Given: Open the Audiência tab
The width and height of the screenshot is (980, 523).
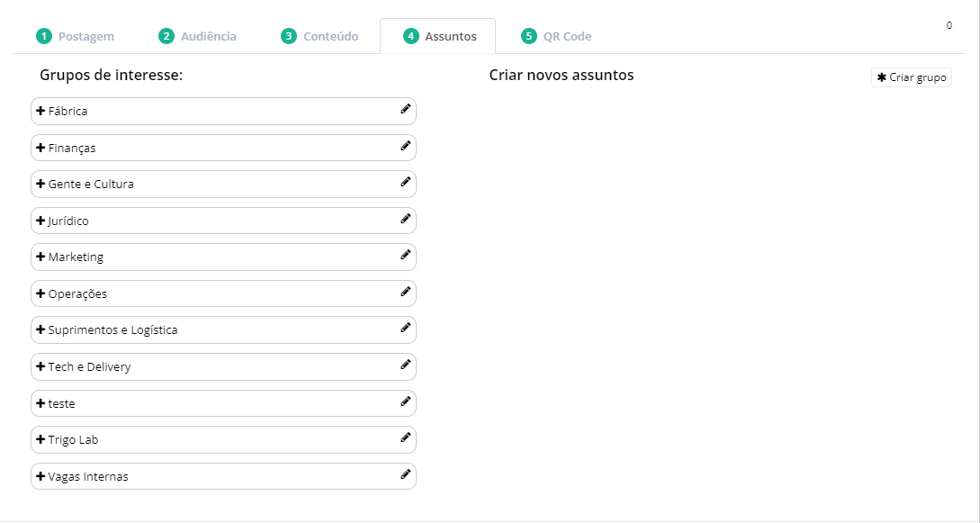Looking at the screenshot, I should tap(198, 37).
